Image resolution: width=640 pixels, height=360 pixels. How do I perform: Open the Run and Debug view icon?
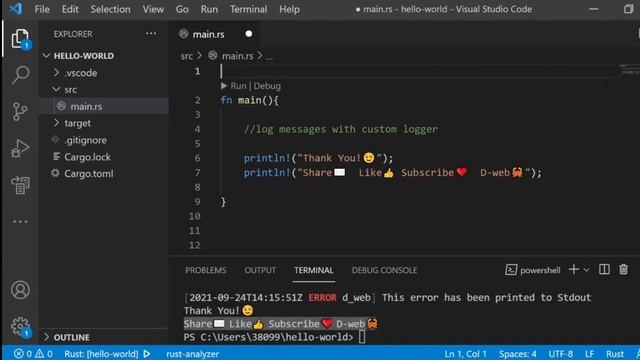click(20, 148)
